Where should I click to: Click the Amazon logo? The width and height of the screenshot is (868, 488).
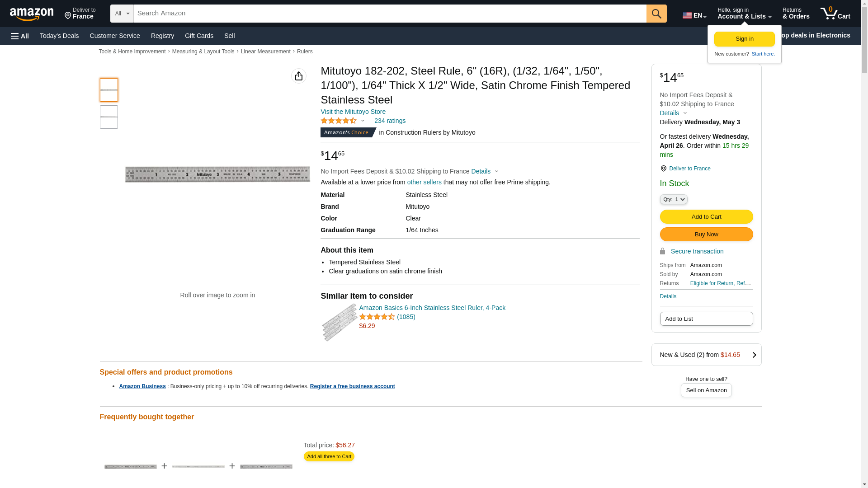[32, 14]
